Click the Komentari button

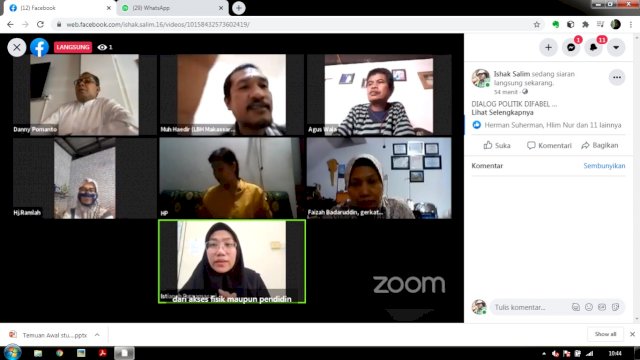(x=549, y=145)
